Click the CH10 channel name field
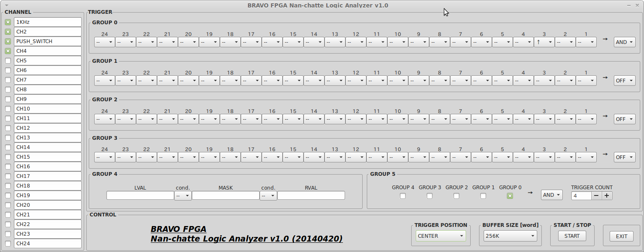644x252 pixels. [47, 108]
